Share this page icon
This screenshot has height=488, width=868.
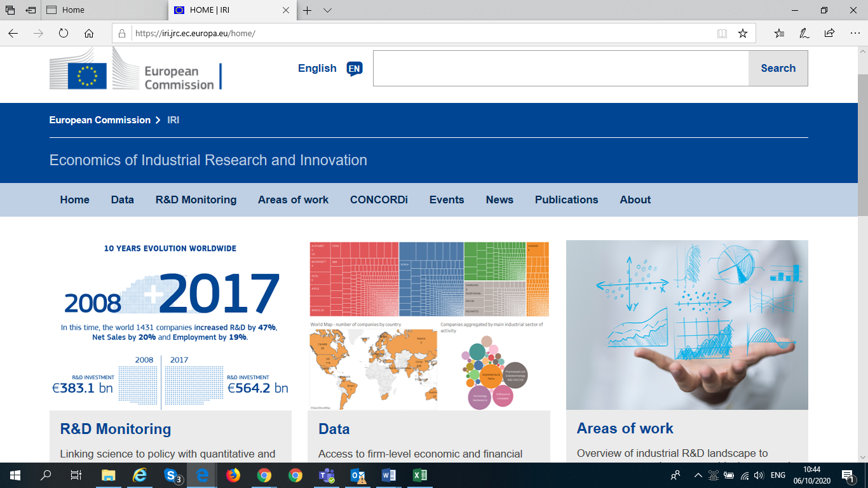tap(829, 33)
